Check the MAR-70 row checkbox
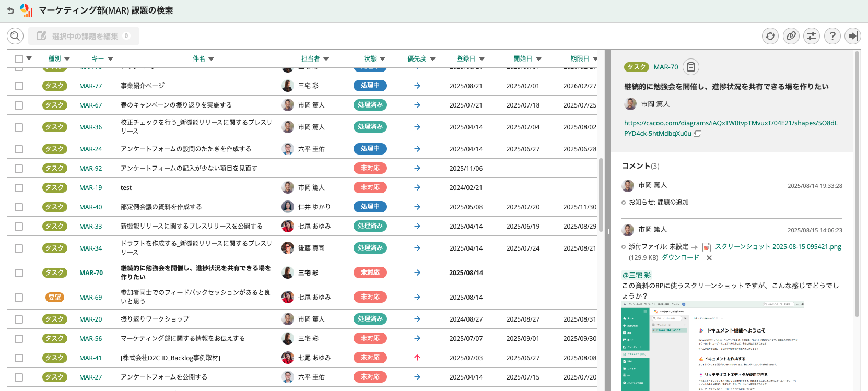Viewport: 868px width, 391px height. (19, 273)
